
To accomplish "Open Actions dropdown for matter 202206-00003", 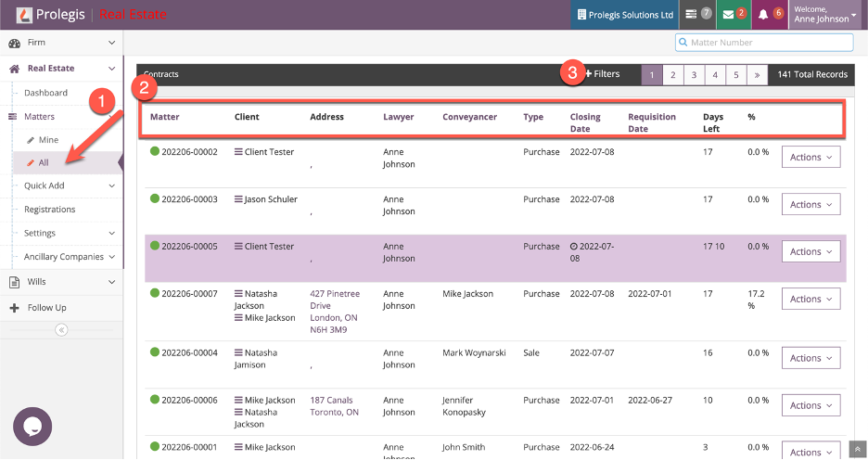I will pos(811,204).
